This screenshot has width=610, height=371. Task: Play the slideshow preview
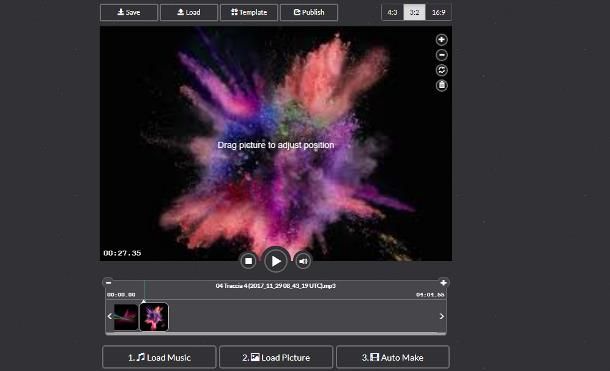pyautogui.click(x=275, y=261)
